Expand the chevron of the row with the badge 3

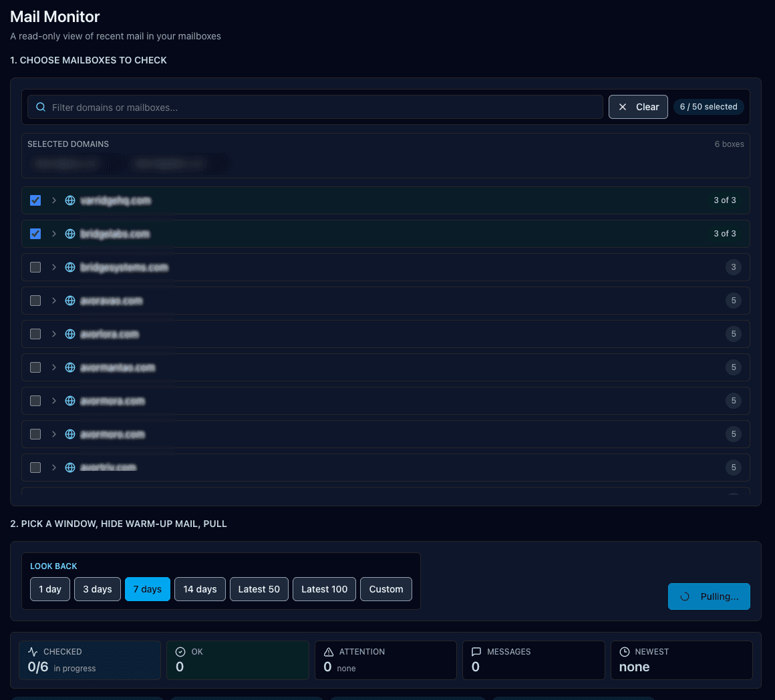tap(54, 267)
